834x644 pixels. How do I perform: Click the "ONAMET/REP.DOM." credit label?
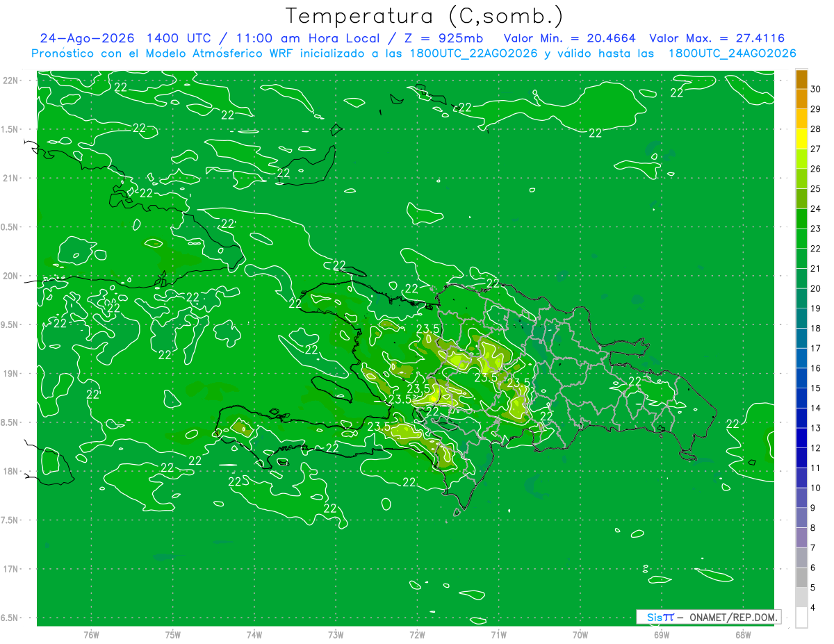click(733, 617)
